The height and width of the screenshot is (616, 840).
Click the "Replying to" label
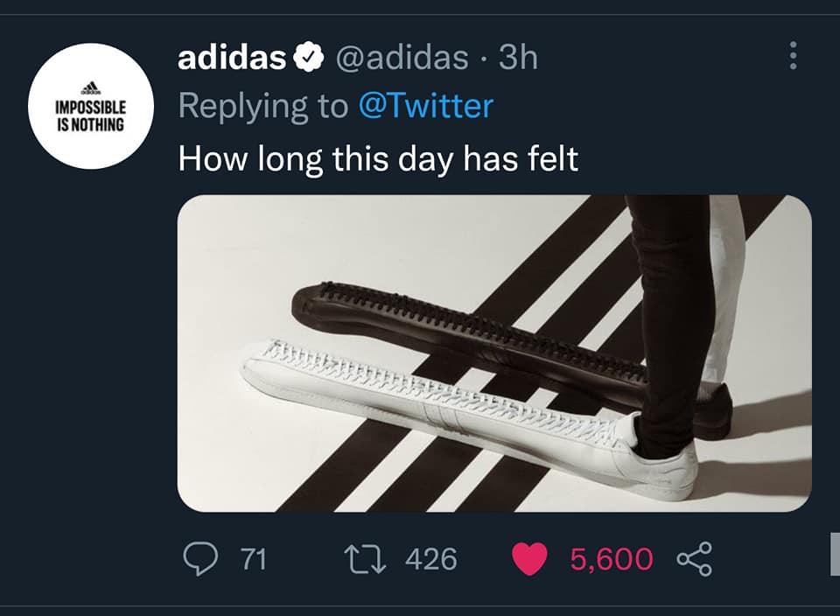point(262,107)
